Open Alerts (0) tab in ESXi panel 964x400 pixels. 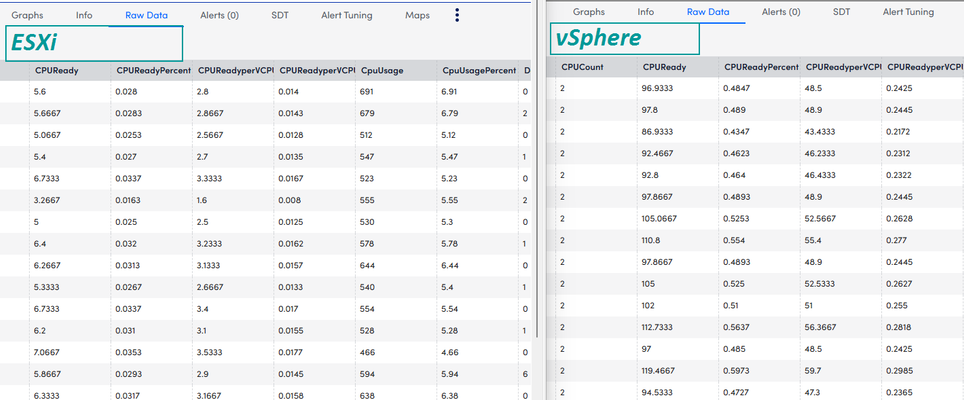pyautogui.click(x=219, y=15)
